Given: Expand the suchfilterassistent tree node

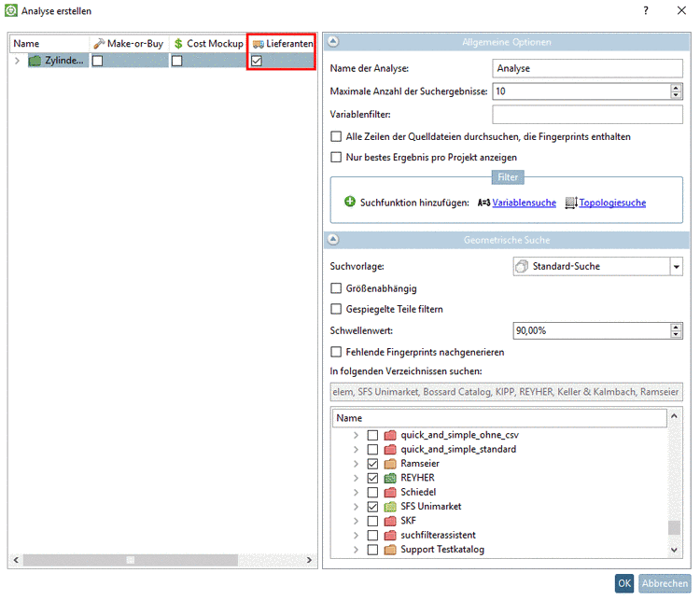Looking at the screenshot, I should (x=356, y=535).
